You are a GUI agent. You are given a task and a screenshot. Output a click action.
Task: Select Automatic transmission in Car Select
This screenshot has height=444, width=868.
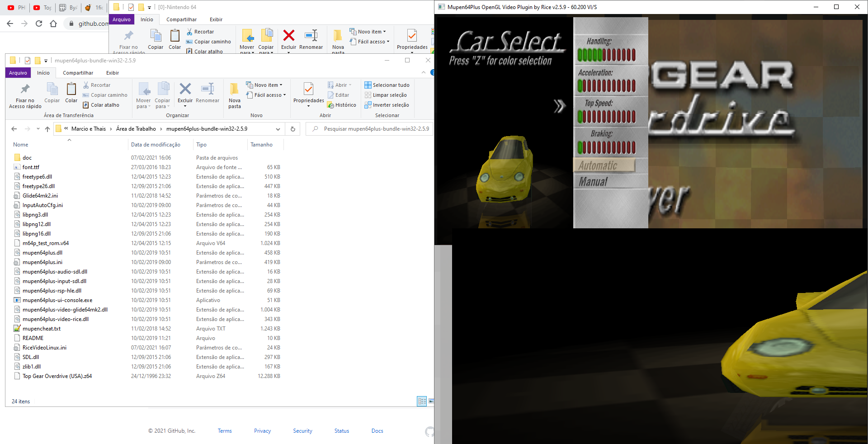pos(598,166)
